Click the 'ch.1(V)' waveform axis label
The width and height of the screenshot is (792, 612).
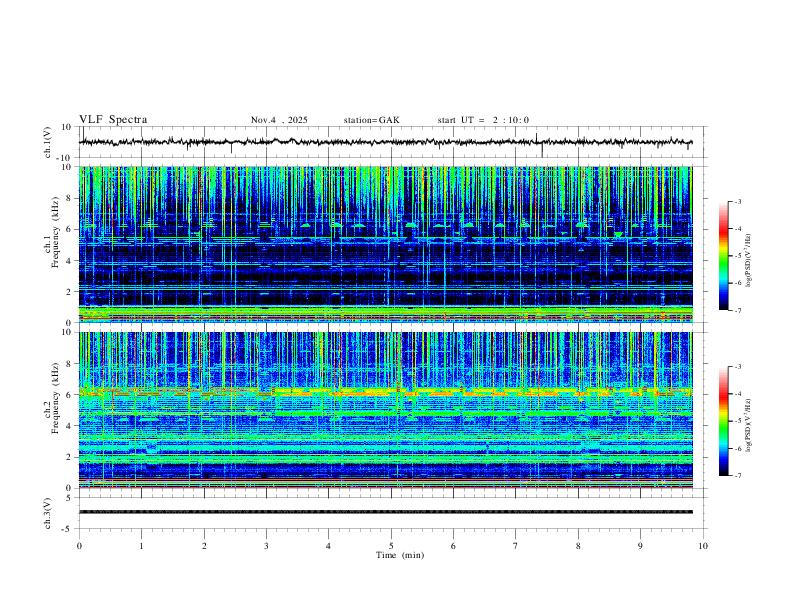(48, 142)
